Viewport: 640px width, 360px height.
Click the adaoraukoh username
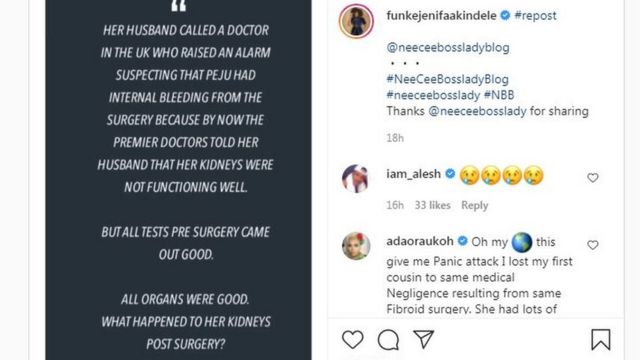[x=420, y=241]
